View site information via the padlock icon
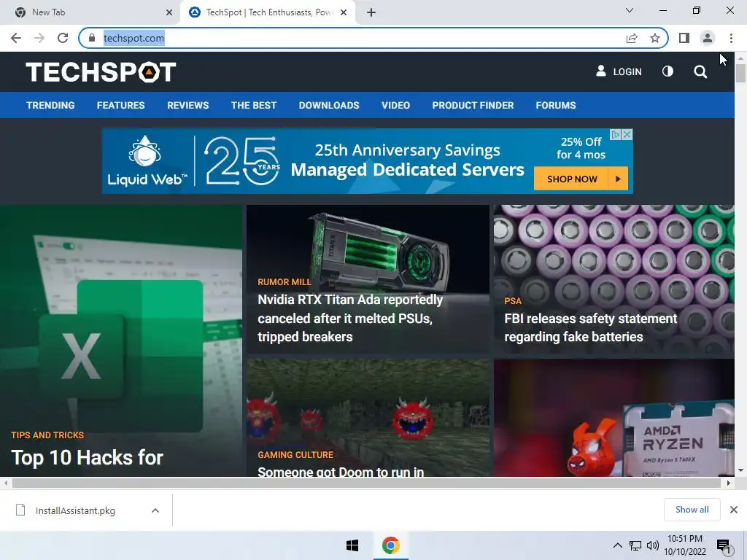The width and height of the screenshot is (747, 560). click(x=92, y=38)
